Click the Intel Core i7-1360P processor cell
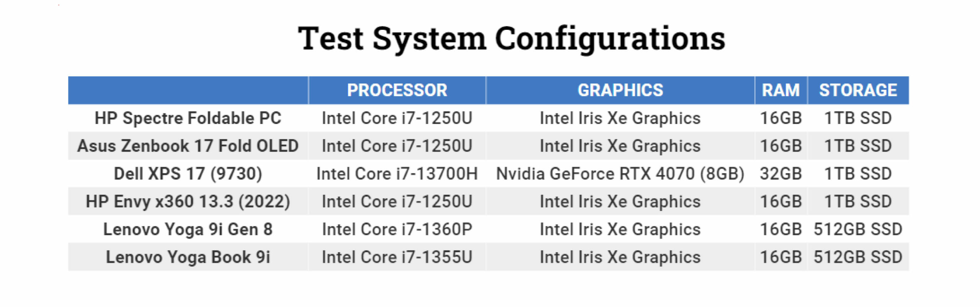The height and width of the screenshot is (307, 980). tap(397, 230)
